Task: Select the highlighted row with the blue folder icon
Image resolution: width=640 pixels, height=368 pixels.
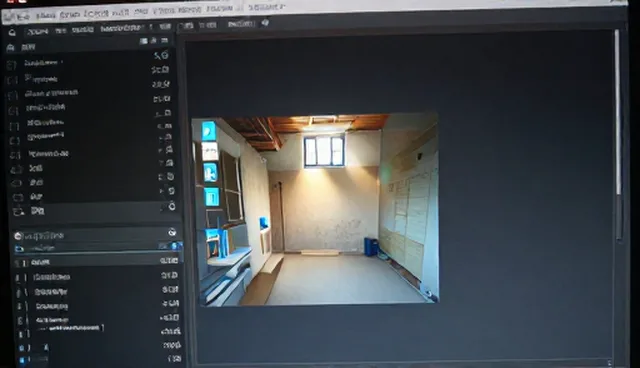Action: click(97, 247)
